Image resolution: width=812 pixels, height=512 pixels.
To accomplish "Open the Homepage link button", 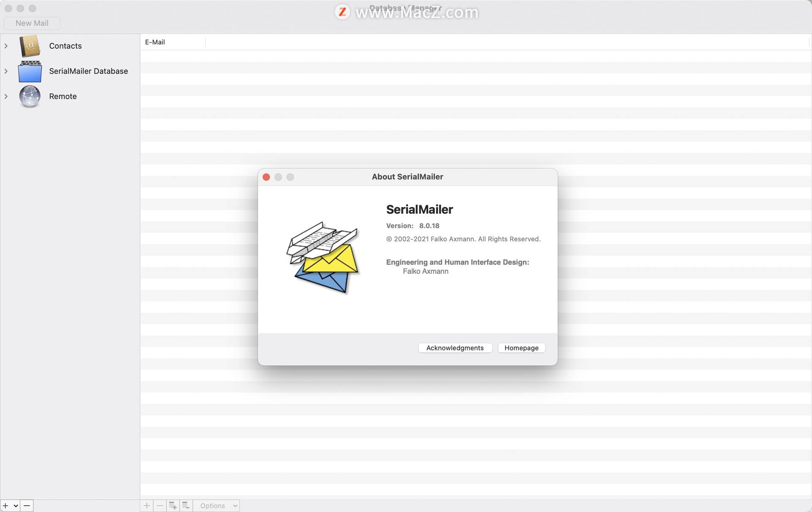I will click(x=521, y=348).
